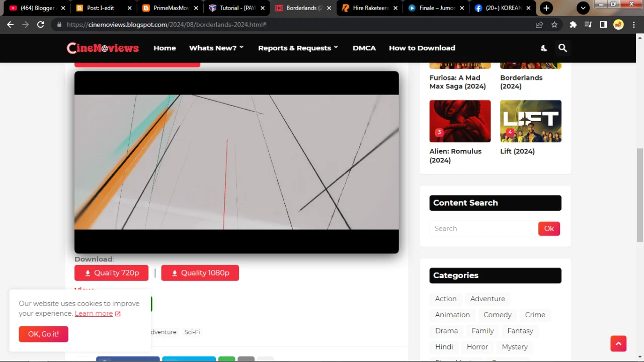
Task: Open the Alien: Romulus poster thumbnail
Action: [x=460, y=121]
